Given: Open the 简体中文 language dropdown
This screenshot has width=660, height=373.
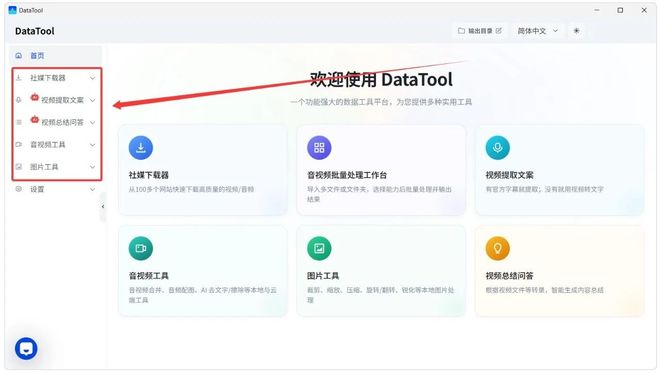Looking at the screenshot, I should tap(538, 31).
